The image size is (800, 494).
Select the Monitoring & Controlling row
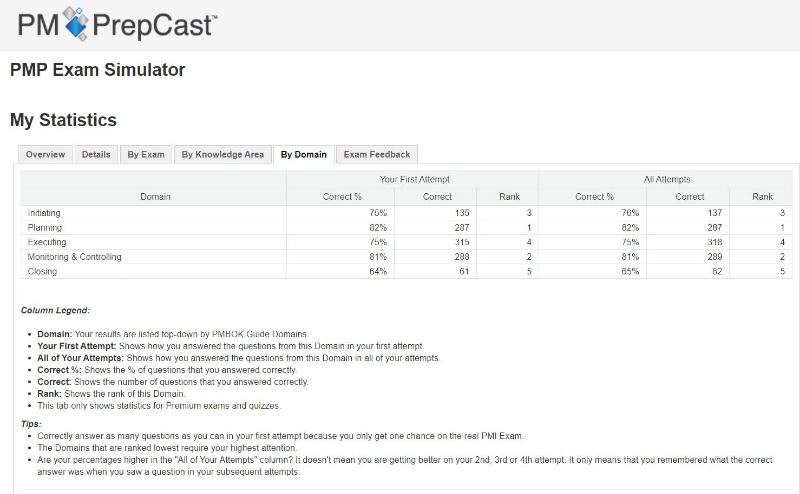[406, 257]
